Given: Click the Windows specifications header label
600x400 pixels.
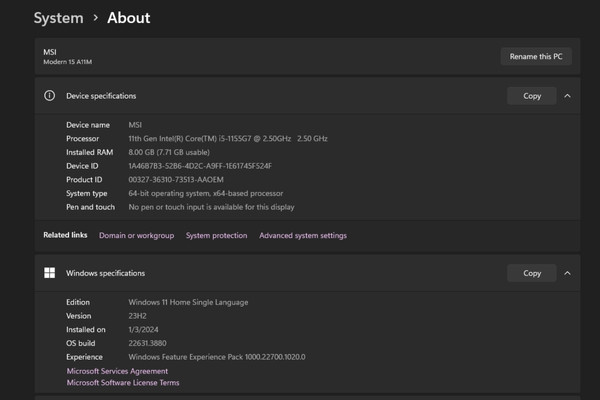Looking at the screenshot, I should [105, 273].
